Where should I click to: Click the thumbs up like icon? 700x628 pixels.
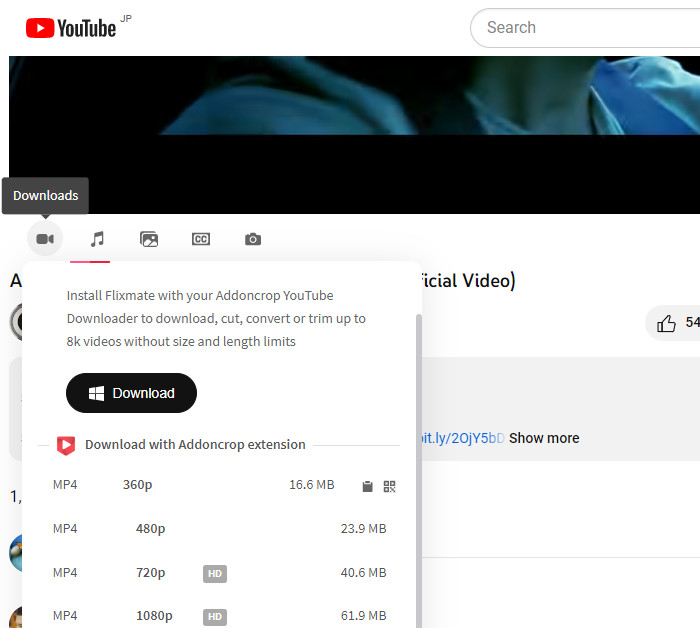(x=666, y=323)
